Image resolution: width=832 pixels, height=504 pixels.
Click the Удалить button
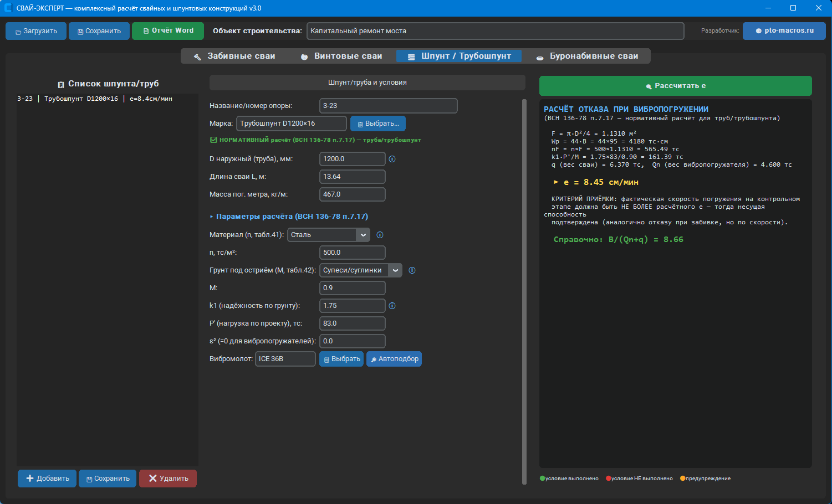tap(168, 479)
